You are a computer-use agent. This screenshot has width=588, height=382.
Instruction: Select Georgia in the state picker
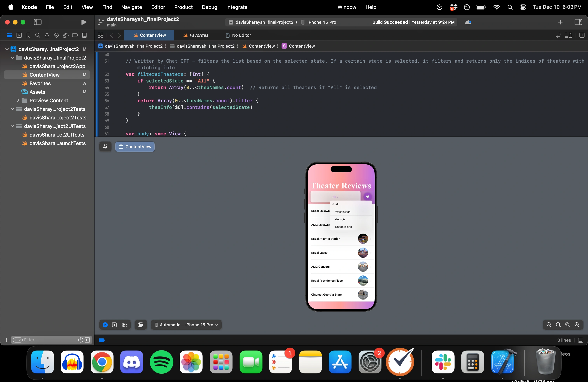coord(340,219)
